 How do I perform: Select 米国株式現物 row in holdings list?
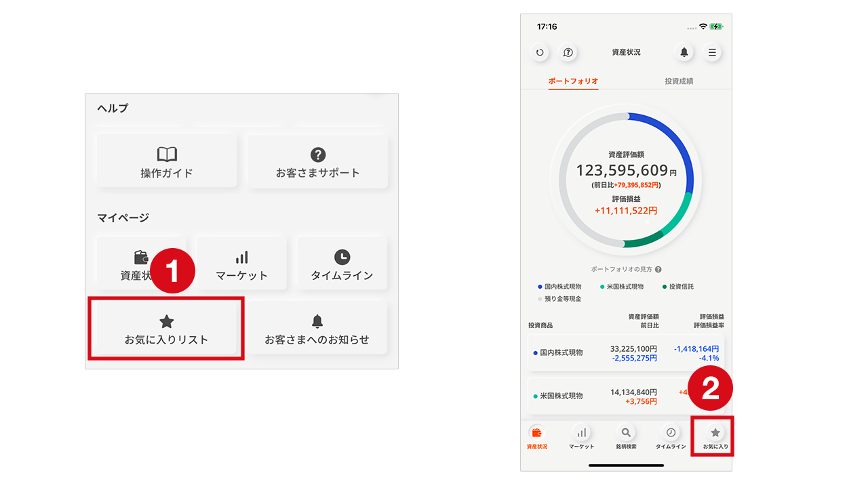coord(626,396)
